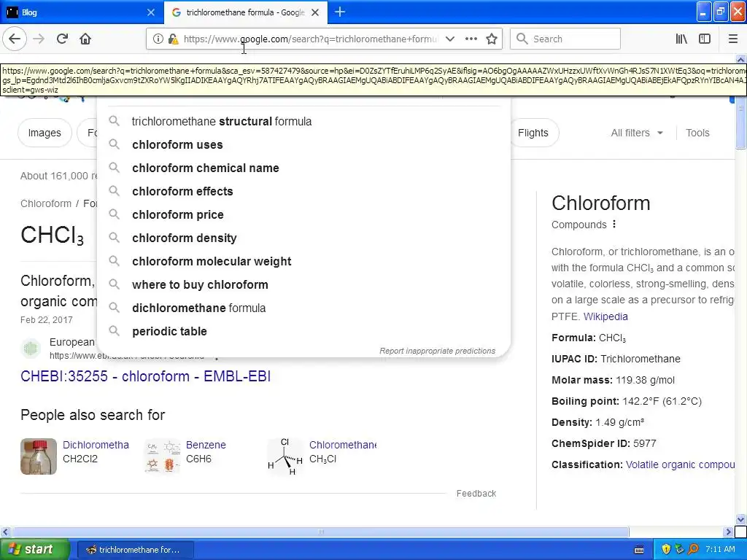Focus the Firefox Search box

pos(565,39)
